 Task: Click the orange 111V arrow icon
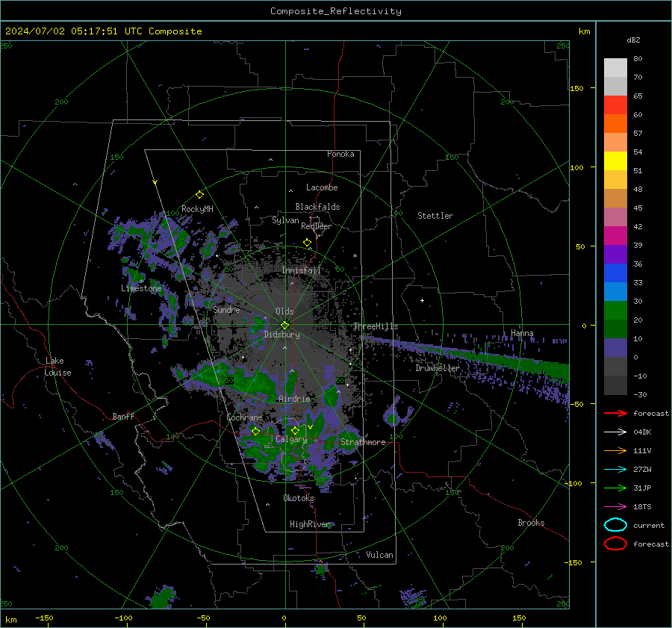[x=615, y=450]
